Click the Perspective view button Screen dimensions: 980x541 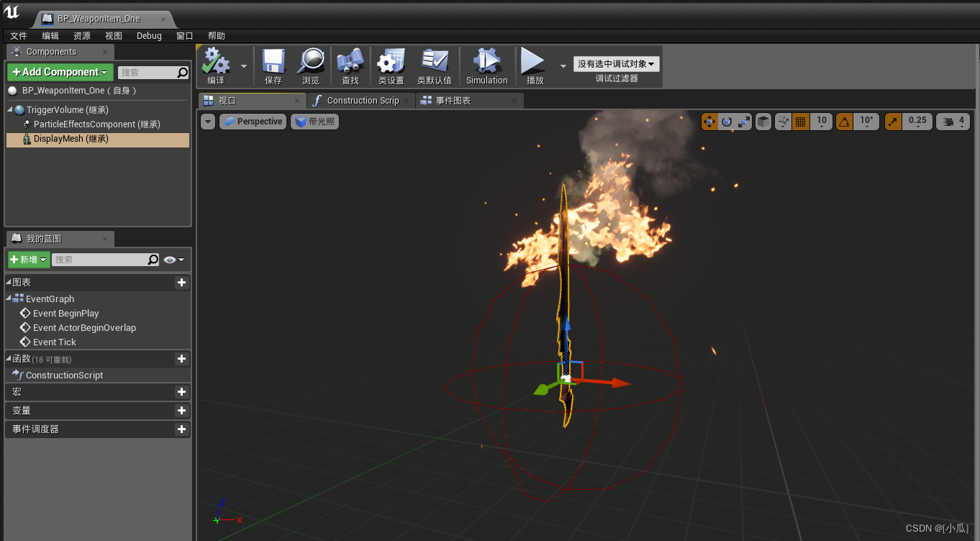click(x=253, y=122)
